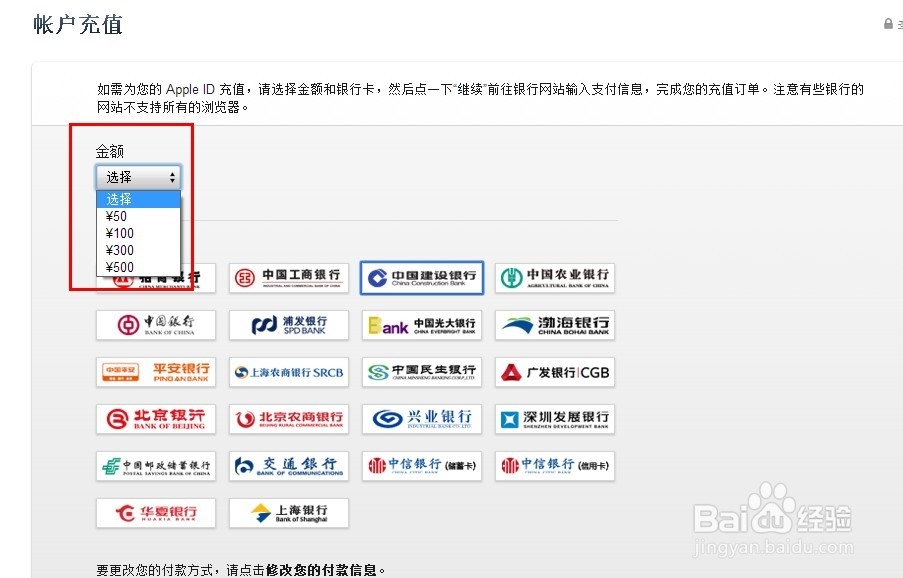
Task: Pick 兴业银行 Industrial Bank logo
Action: [x=421, y=418]
